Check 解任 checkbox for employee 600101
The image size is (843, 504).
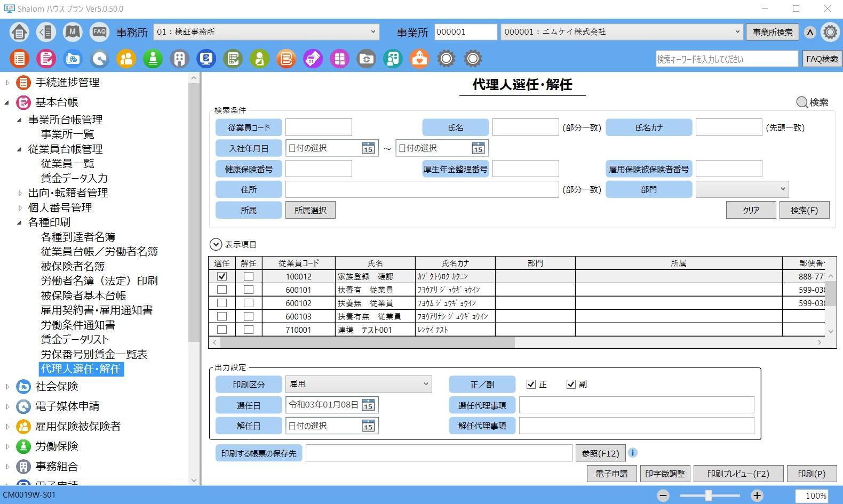[x=248, y=290]
